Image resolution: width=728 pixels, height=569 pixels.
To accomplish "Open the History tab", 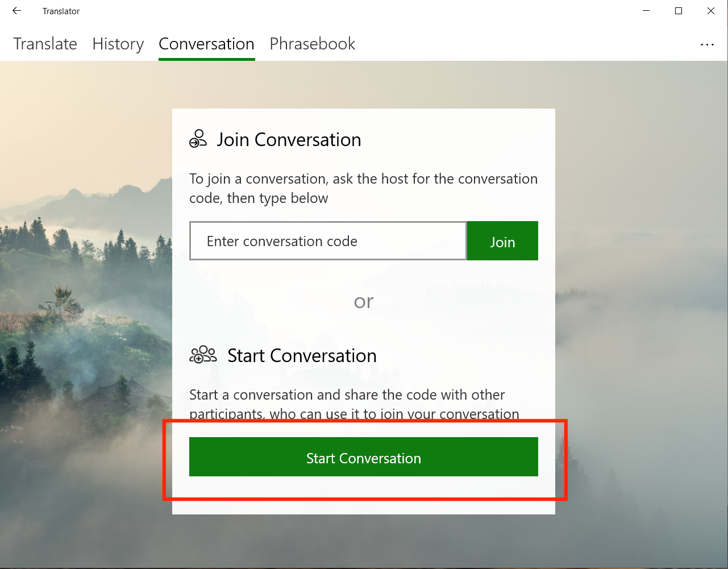I will point(118,44).
